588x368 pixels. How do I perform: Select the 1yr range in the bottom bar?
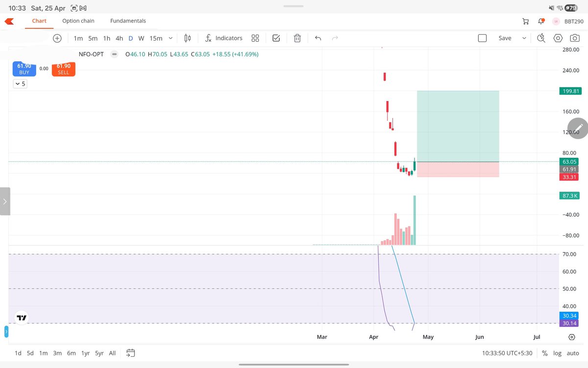[85, 353]
